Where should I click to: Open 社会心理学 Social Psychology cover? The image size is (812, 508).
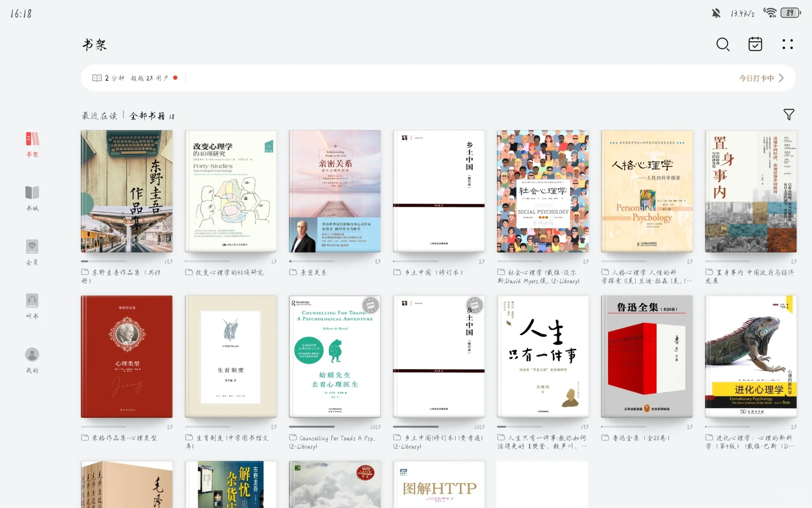543,191
